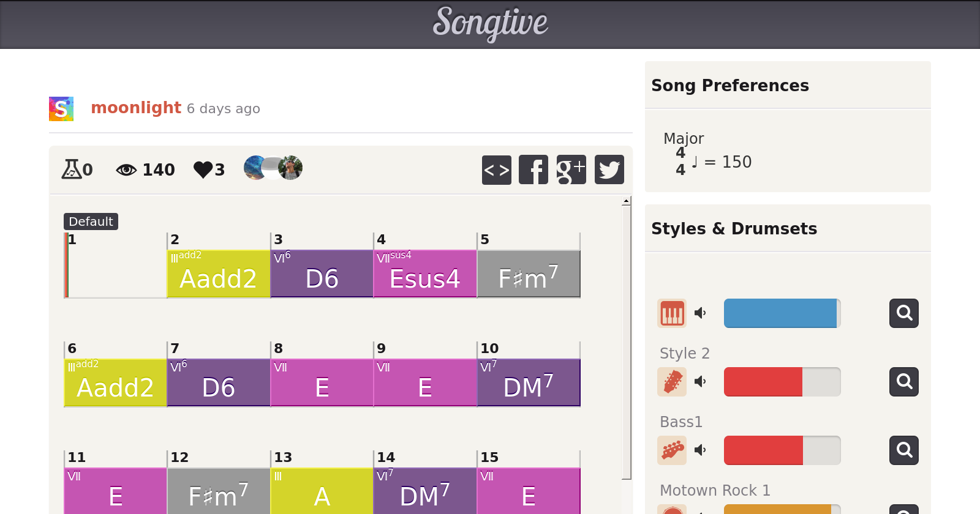The width and height of the screenshot is (980, 514).
Task: Mute the Style 2 guitar track
Action: click(x=700, y=382)
